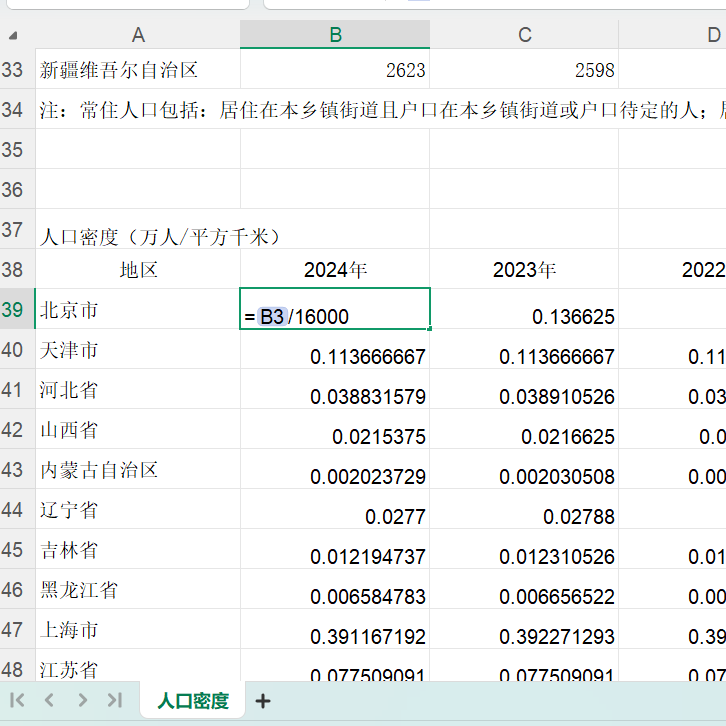Select column B header

pyautogui.click(x=335, y=36)
